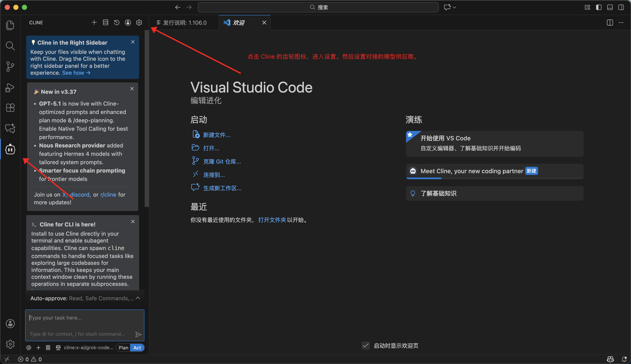Click the Cline account icon in header
The height and width of the screenshot is (364, 631).
tap(128, 23)
